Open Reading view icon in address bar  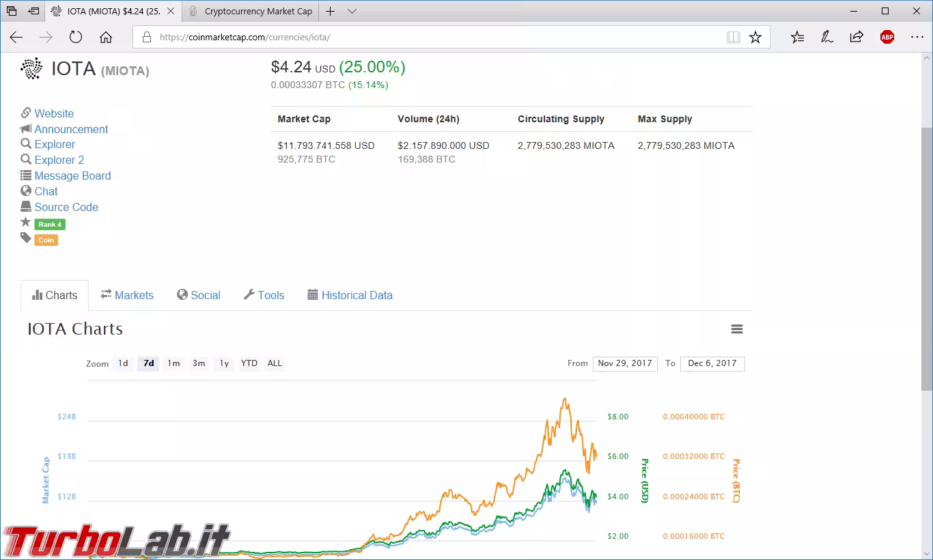click(733, 38)
